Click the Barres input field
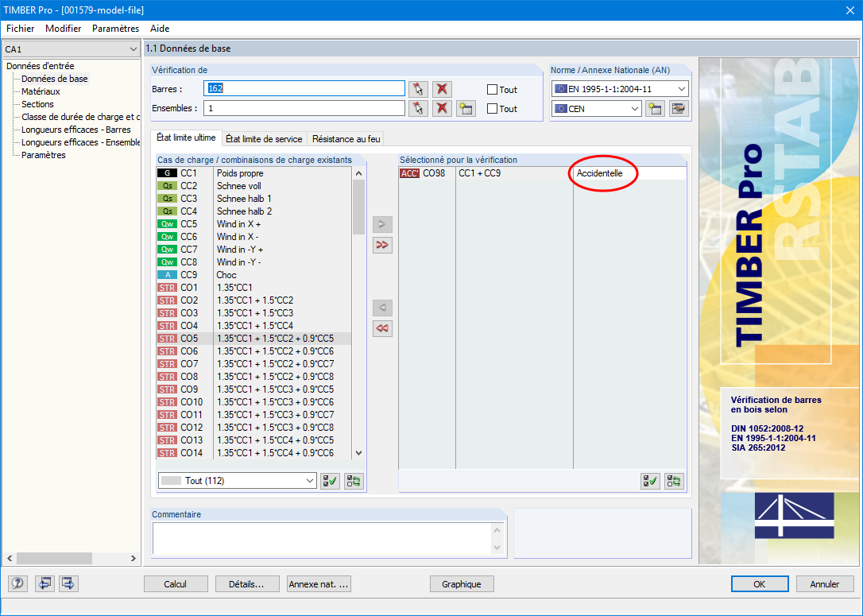 [x=304, y=89]
